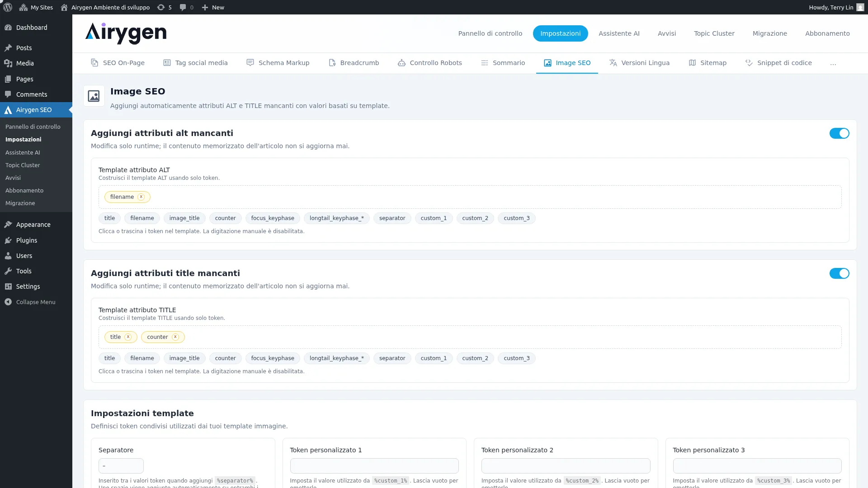Click the Dashboard gauge icon
The width and height of the screenshot is (868, 488).
[8, 28]
